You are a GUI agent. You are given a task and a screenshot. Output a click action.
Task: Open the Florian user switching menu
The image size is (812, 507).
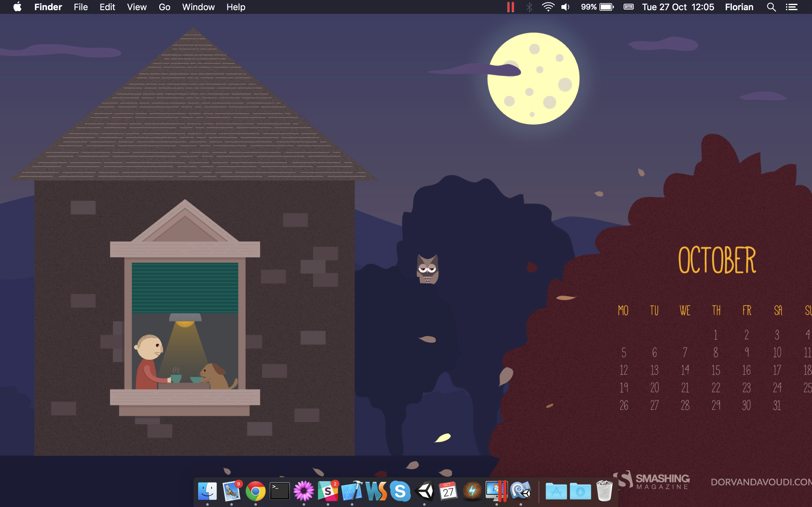[x=739, y=7]
